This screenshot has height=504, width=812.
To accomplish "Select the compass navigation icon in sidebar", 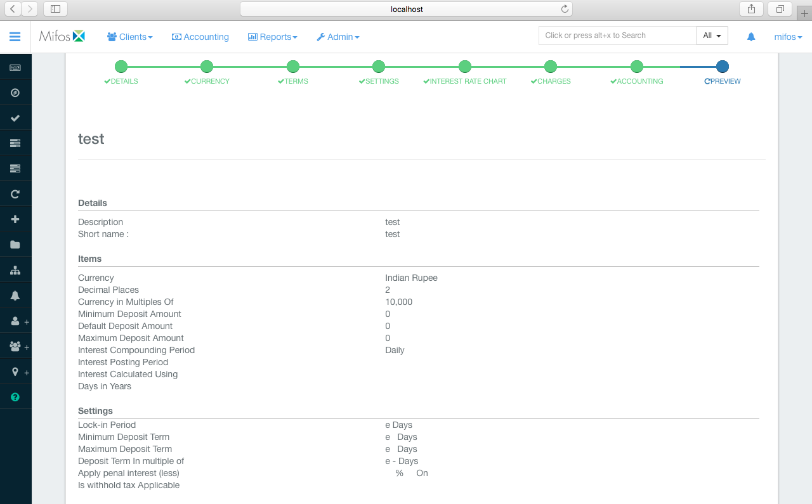I will pos(15,91).
